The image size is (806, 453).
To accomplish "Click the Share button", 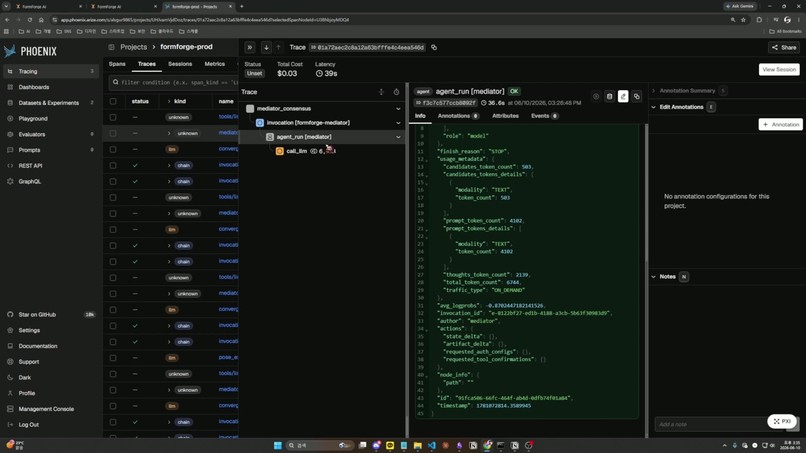I will 784,47.
